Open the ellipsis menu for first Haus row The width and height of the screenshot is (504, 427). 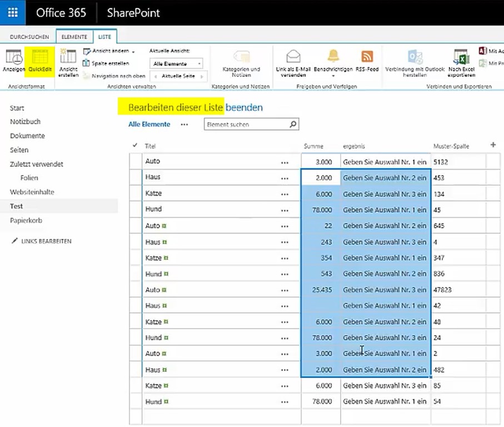pyautogui.click(x=285, y=178)
